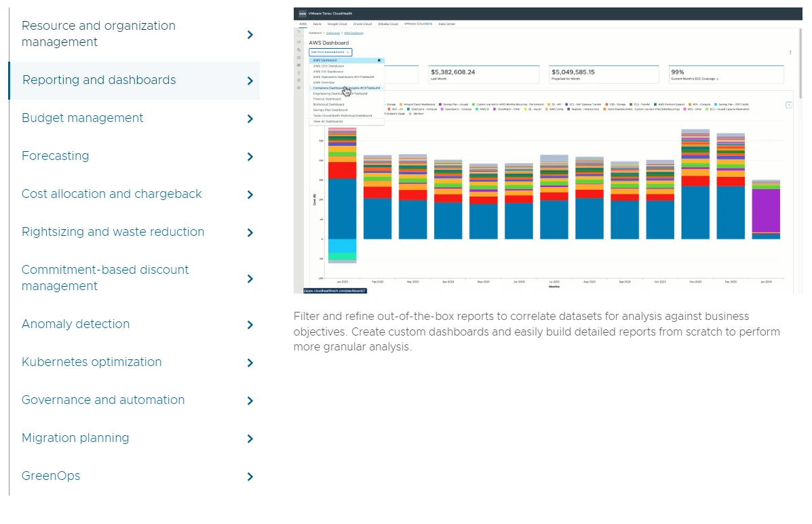Click the 'Filter and refine out-of-the-box reports' paragraph
This screenshot has height=524, width=812.
(537, 331)
